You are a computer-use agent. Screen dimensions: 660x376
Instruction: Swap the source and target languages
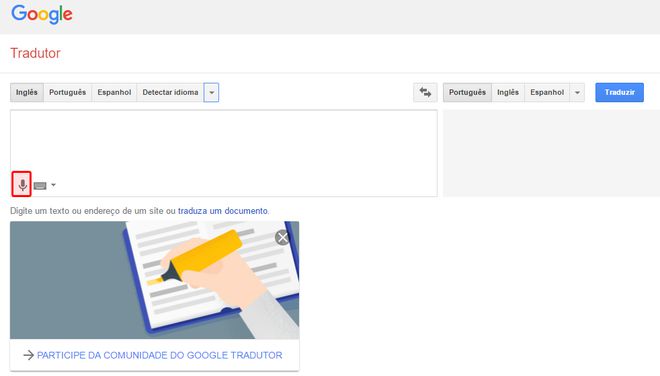[425, 92]
